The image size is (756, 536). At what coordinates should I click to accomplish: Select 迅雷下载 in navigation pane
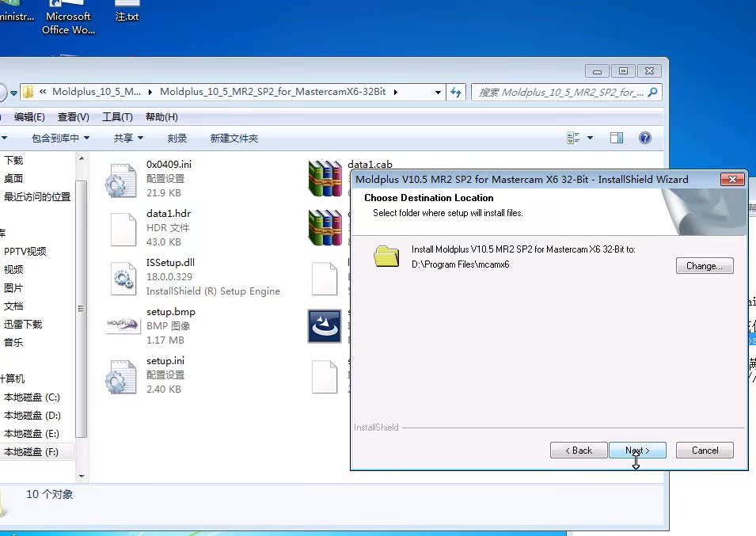23,324
